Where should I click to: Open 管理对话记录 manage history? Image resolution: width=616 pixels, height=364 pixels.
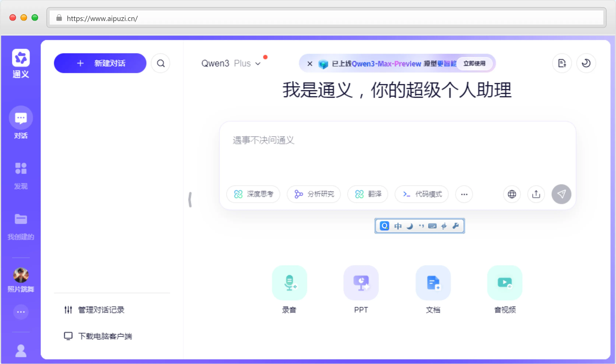94,310
